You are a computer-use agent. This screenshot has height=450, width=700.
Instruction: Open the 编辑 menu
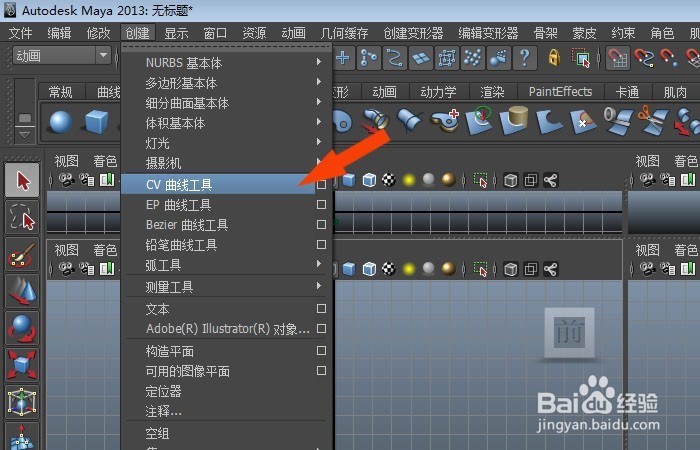tap(59, 33)
